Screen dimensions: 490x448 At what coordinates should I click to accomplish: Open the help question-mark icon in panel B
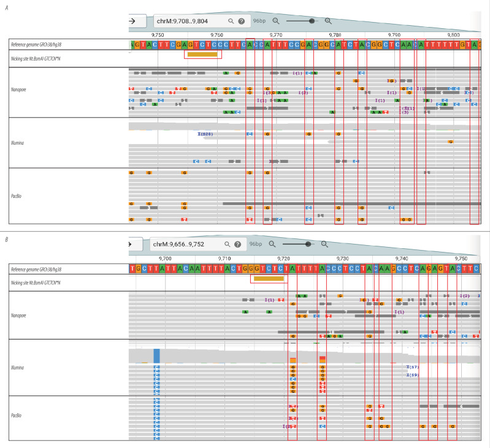[237, 244]
